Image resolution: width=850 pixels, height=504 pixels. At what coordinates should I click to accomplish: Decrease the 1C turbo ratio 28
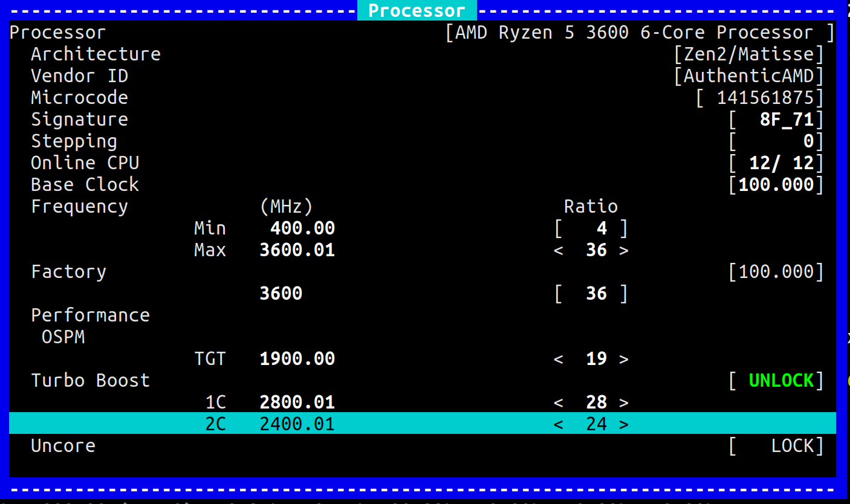(559, 402)
